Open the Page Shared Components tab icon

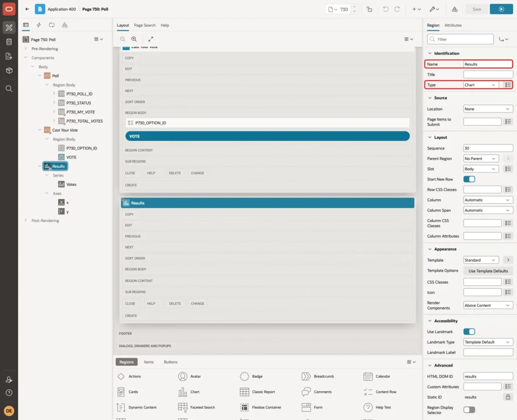pos(65,25)
